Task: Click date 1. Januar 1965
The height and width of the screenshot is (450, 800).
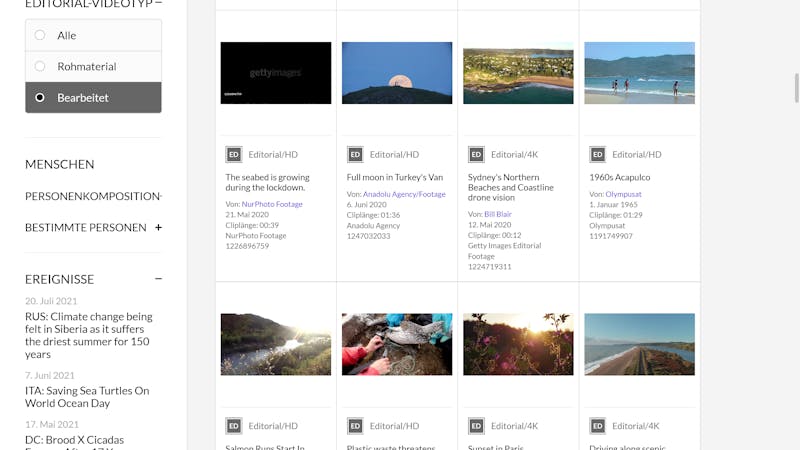Action: coord(613,205)
